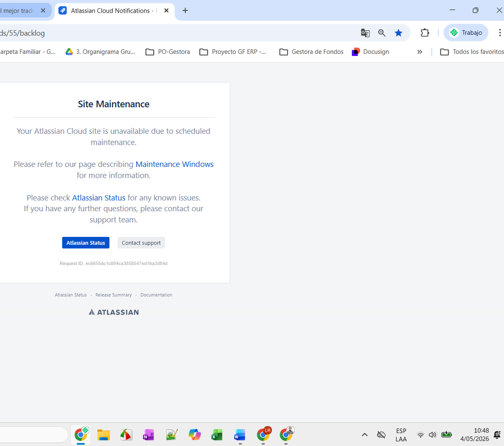Viewport: 504px width, 446px height.
Task: Open the red-green app icon after File Explorer
Action: tap(126, 435)
